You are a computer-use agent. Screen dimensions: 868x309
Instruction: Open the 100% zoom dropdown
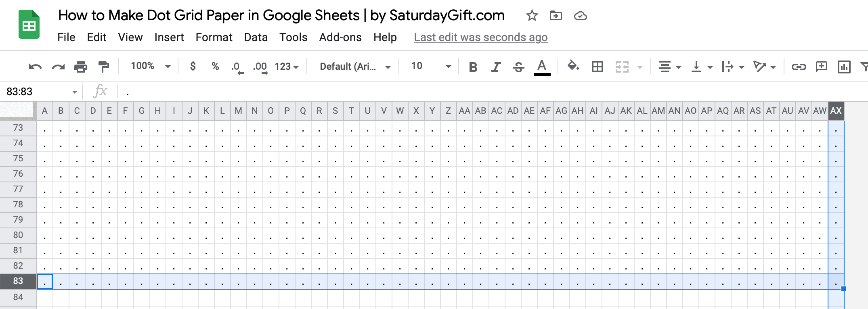[151, 66]
